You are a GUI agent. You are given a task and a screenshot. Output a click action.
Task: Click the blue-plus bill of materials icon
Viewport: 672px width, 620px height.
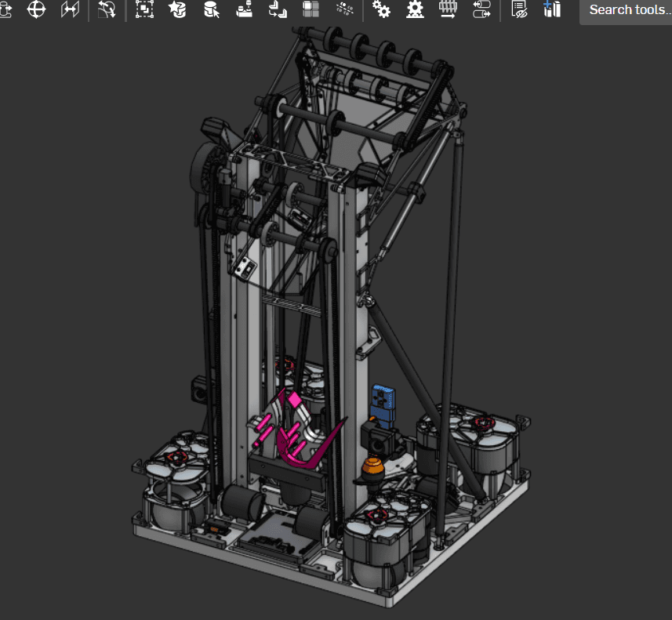pyautogui.click(x=552, y=9)
